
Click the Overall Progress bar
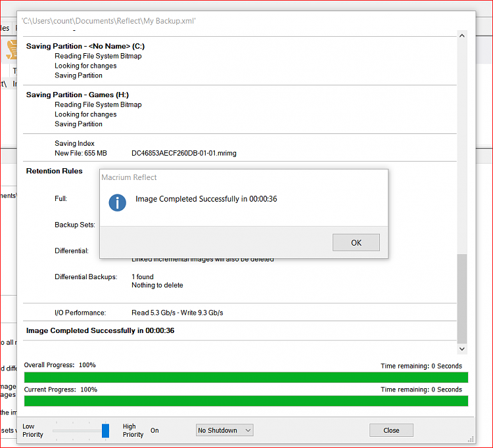[x=246, y=377]
